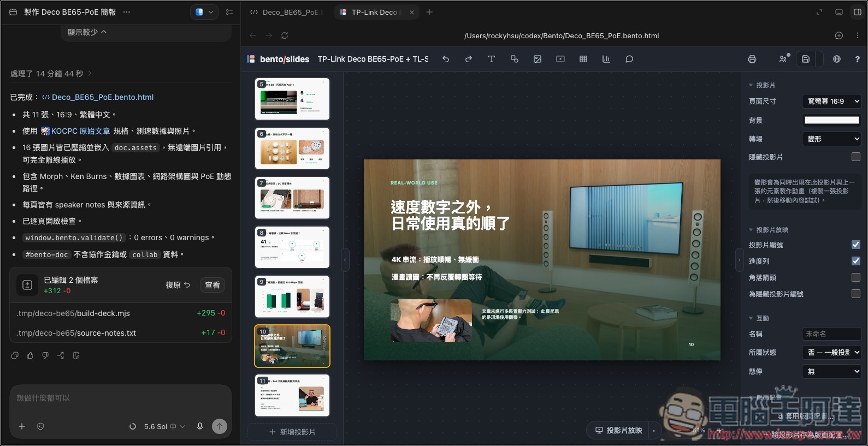This screenshot has width=868, height=446.
Task: Click the 復原 revert button
Action: coord(178,285)
